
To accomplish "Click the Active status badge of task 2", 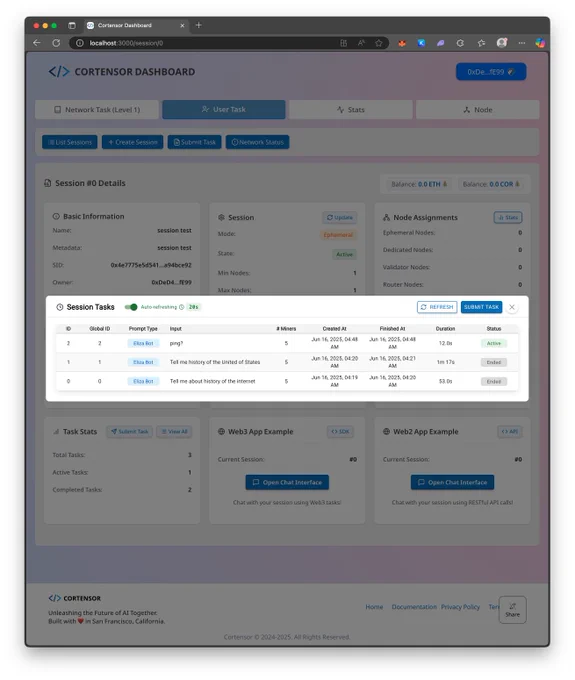I will coord(493,343).
